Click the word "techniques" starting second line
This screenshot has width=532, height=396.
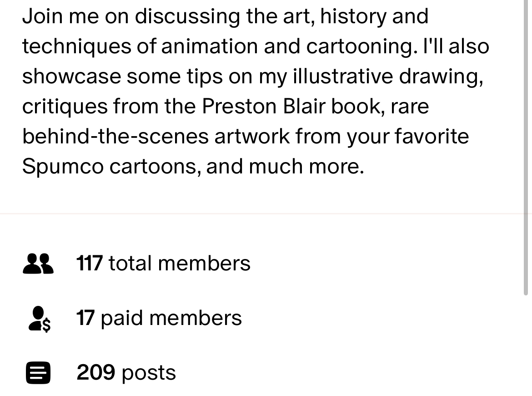pos(77,46)
